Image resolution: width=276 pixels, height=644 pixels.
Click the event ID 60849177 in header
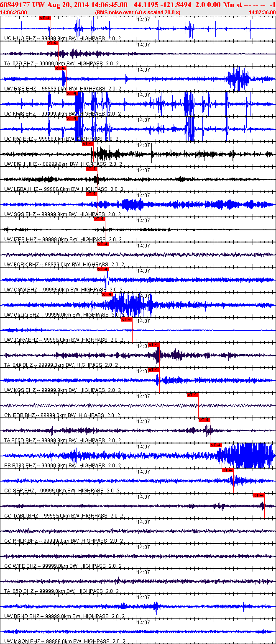[15, 4]
